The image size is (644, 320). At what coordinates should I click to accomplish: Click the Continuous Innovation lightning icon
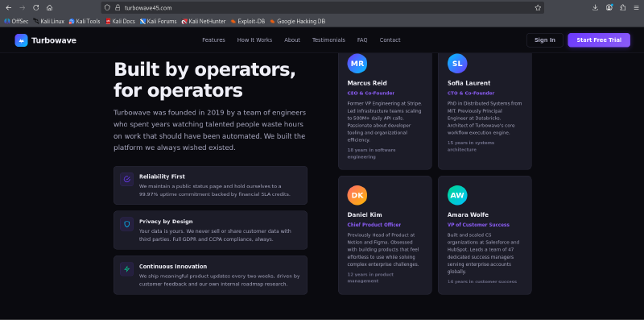(127, 269)
